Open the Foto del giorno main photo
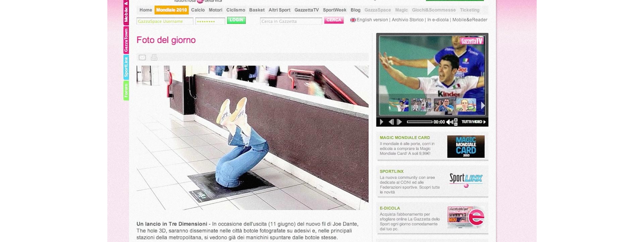644x242 pixels. 253,138
